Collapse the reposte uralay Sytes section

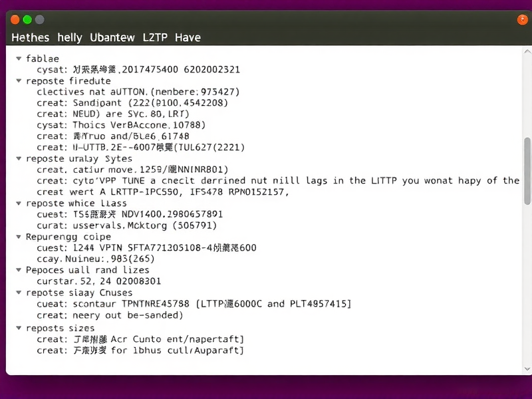click(x=18, y=158)
